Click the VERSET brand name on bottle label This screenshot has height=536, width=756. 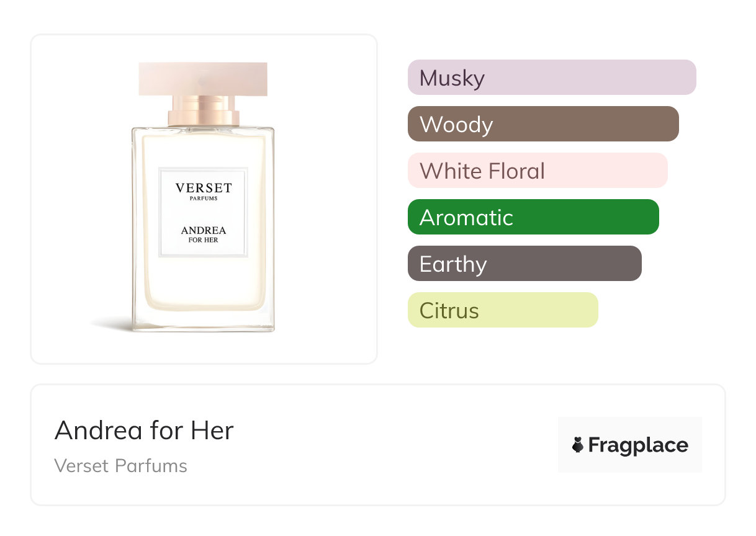point(204,187)
